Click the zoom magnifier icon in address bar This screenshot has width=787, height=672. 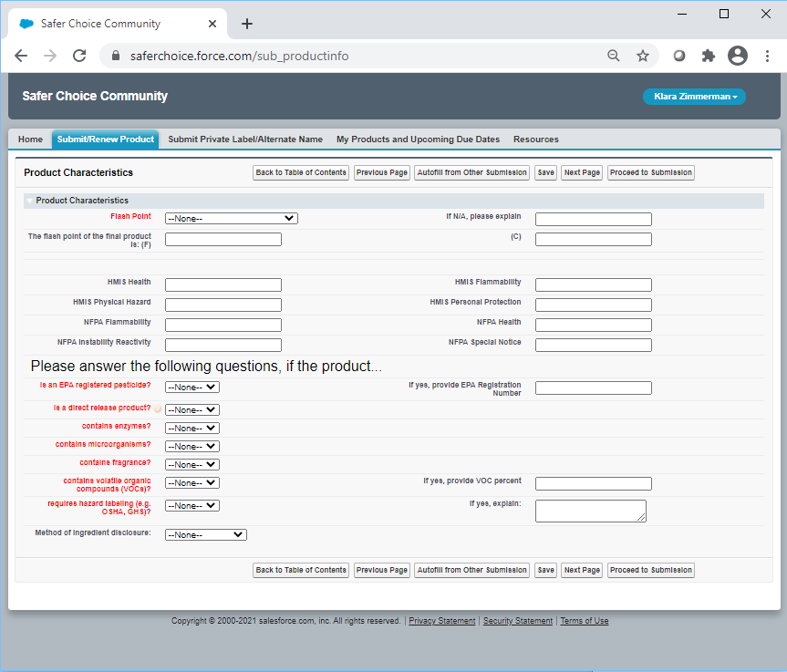click(x=614, y=56)
